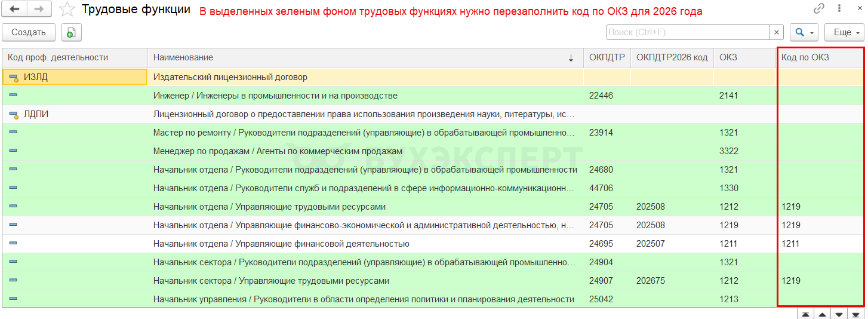Click the Поиск search input field
This screenshot has height=319, width=868.
coord(688,32)
